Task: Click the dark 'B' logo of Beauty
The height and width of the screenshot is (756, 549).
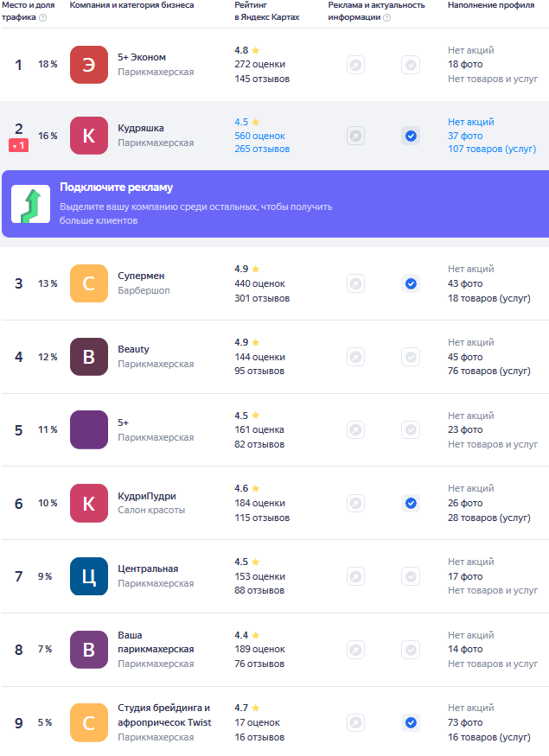Action: 89,357
